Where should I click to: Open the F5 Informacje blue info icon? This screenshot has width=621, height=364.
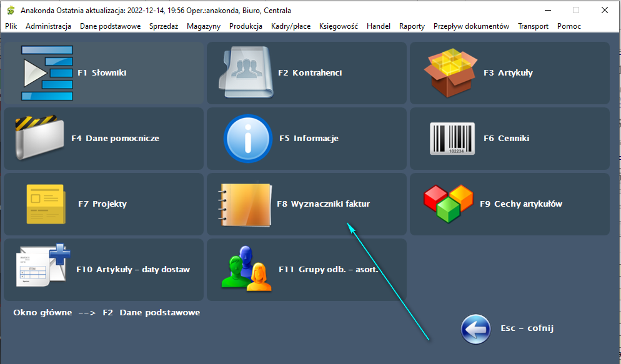(248, 139)
